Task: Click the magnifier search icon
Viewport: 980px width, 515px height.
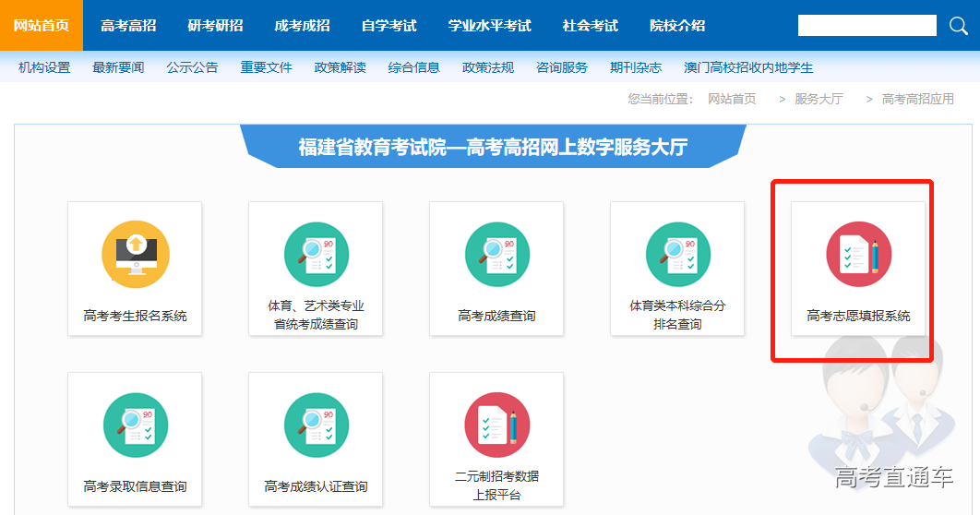Action: pos(958,25)
